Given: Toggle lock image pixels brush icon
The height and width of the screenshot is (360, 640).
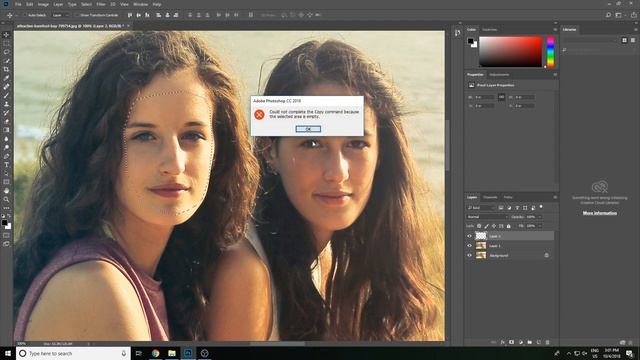Looking at the screenshot, I should pos(487,226).
